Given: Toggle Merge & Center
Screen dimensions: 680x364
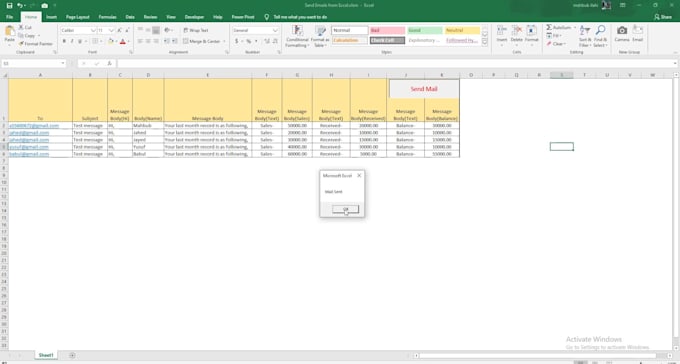Looking at the screenshot, I should [x=202, y=41].
